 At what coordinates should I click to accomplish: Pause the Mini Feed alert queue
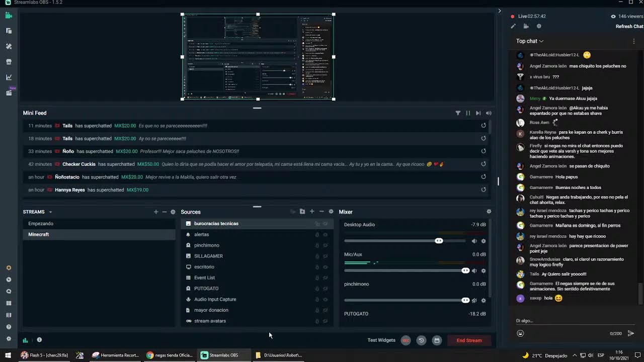point(468,113)
